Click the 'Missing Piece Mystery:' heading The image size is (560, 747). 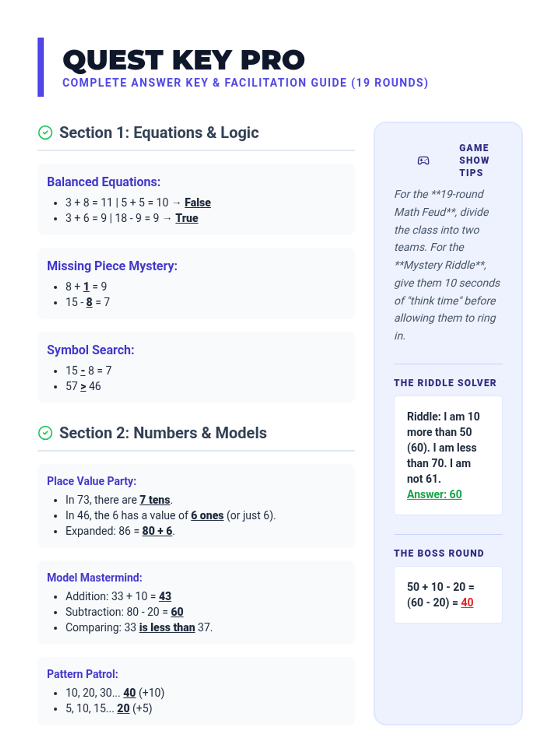tap(112, 266)
